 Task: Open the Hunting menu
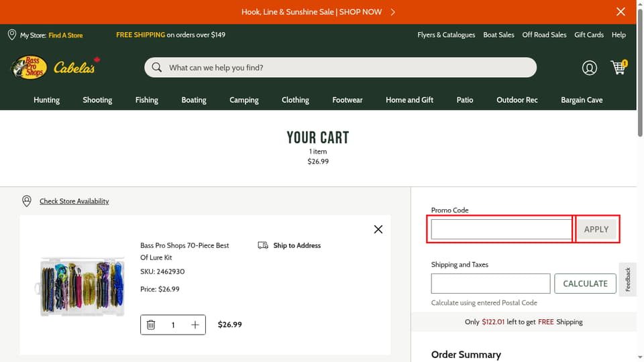coord(46,100)
